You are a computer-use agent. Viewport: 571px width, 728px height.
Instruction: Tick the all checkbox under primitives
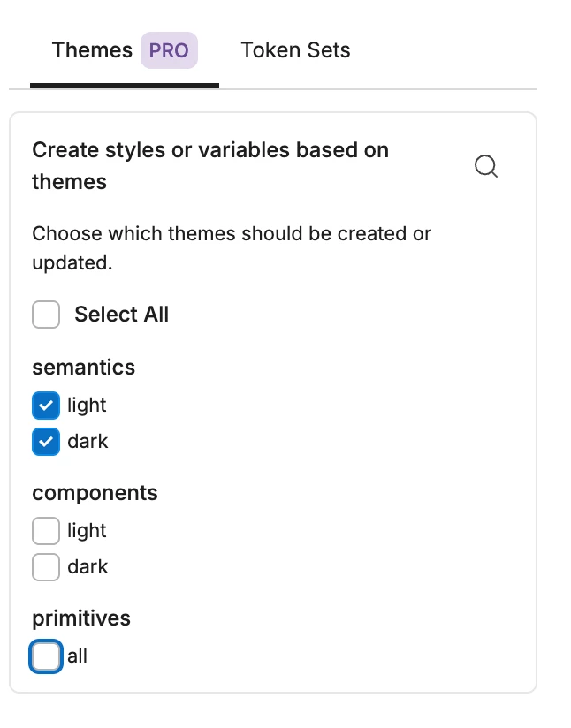click(x=46, y=656)
